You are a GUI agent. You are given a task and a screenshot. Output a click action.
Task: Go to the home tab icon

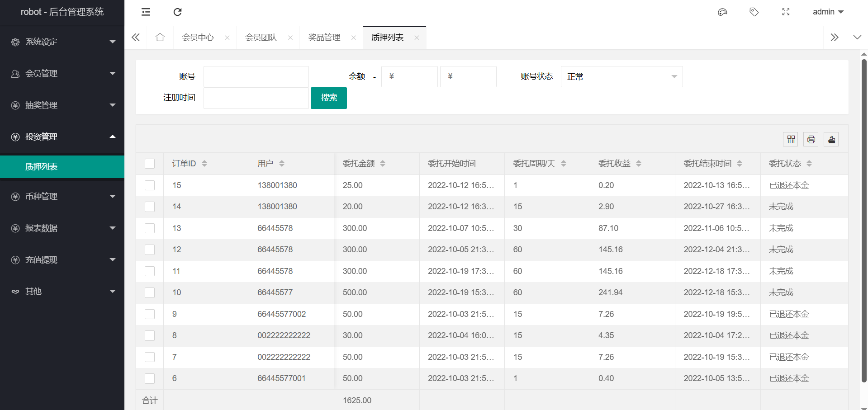160,38
